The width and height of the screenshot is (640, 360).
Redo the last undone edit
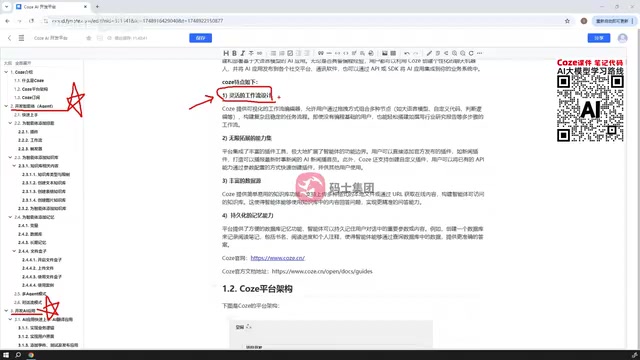(x=416, y=53)
